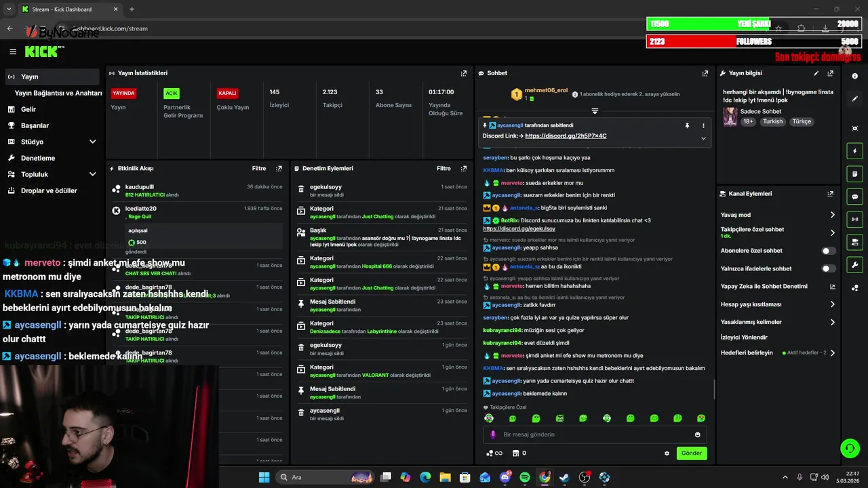Screen dimensions: 868x488
Task: Open Yavaş mod options arrow
Action: (x=833, y=215)
